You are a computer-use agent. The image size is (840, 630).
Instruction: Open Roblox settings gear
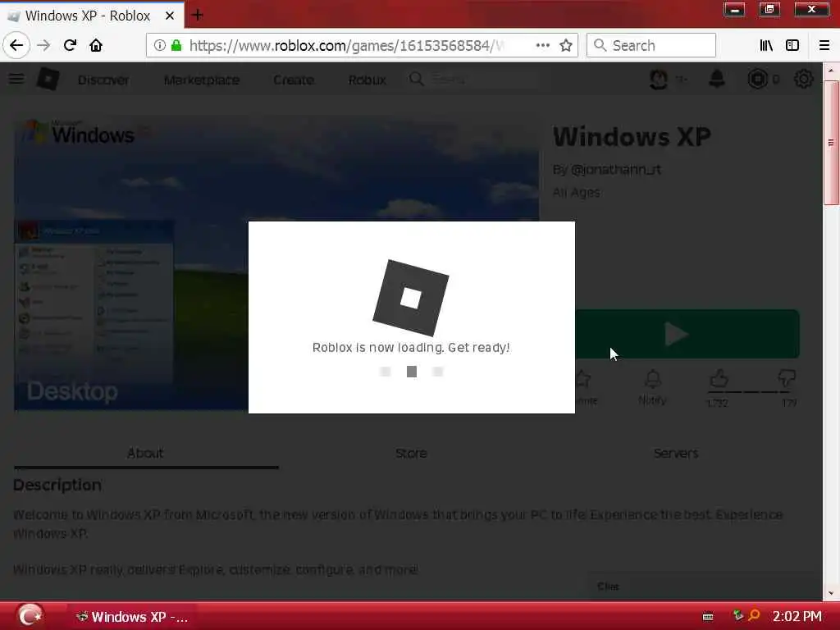[804, 80]
